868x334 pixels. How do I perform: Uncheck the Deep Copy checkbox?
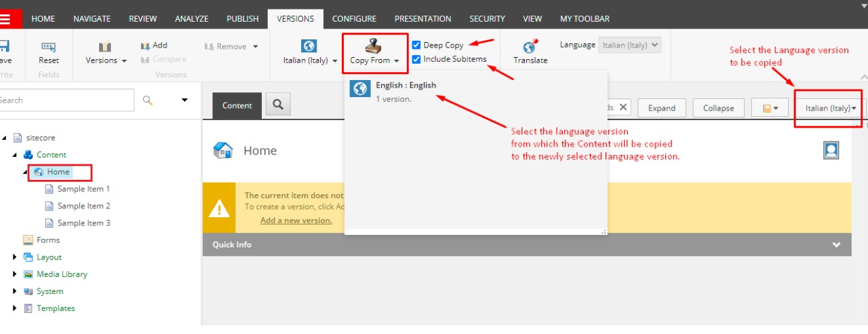tap(416, 45)
